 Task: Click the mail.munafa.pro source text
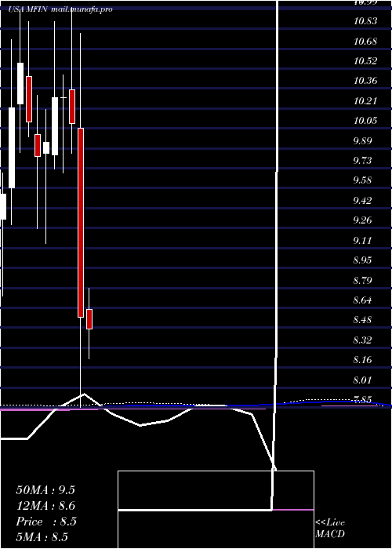click(x=82, y=9)
